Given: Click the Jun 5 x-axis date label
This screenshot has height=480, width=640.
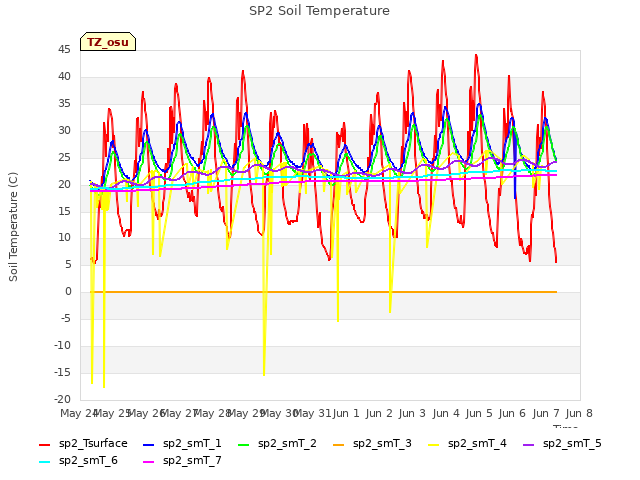Looking at the screenshot, I should 479,413.
